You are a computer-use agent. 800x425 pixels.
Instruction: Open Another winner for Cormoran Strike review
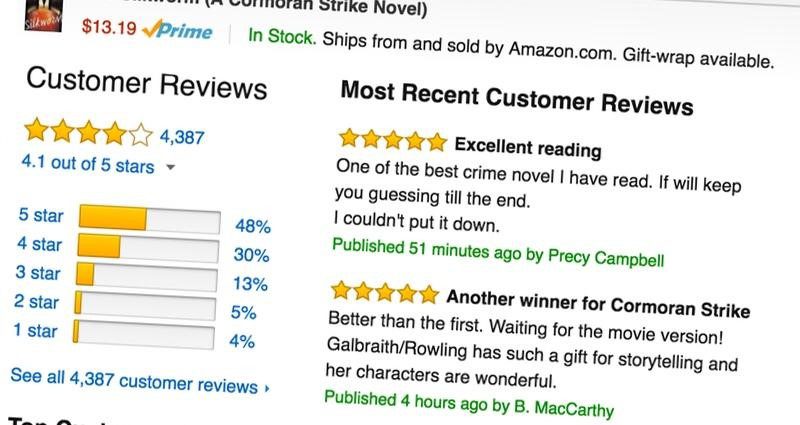click(x=598, y=304)
